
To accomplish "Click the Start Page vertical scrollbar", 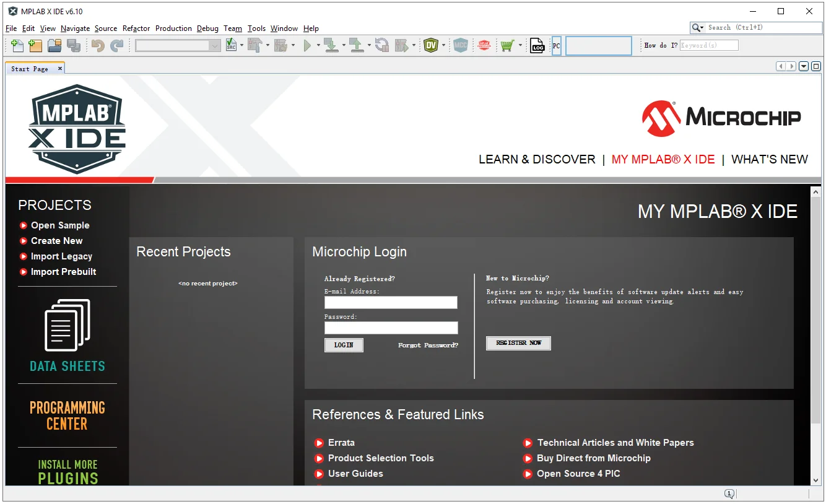I will 815,336.
